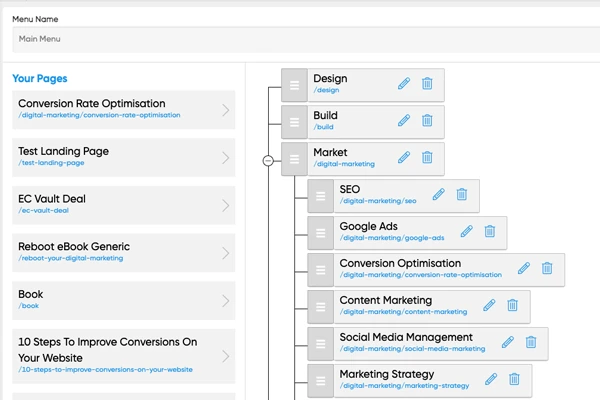The width and height of the screenshot is (600, 400).
Task: Delete the Conversion Optimisation menu item
Action: click(x=547, y=268)
